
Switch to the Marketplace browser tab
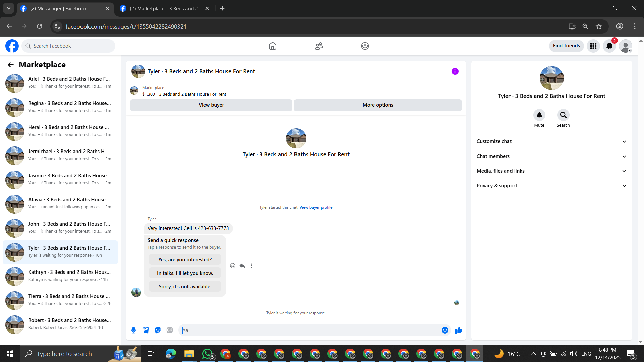164,8
